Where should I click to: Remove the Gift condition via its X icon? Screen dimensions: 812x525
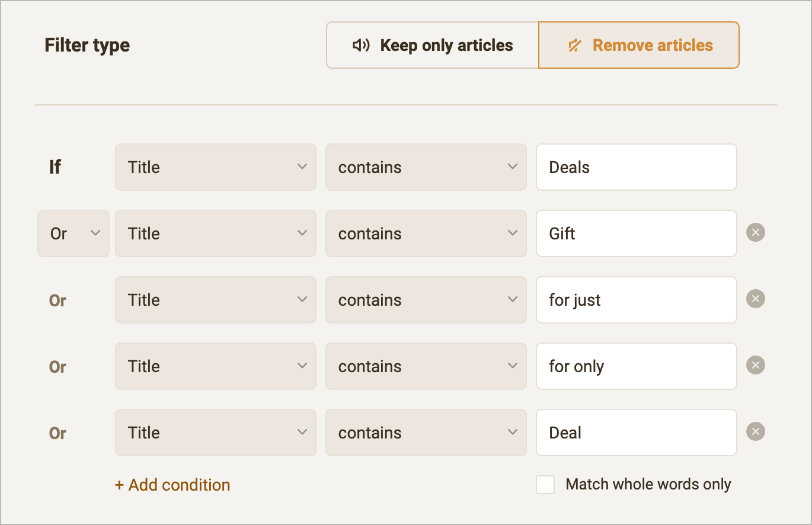tap(755, 232)
